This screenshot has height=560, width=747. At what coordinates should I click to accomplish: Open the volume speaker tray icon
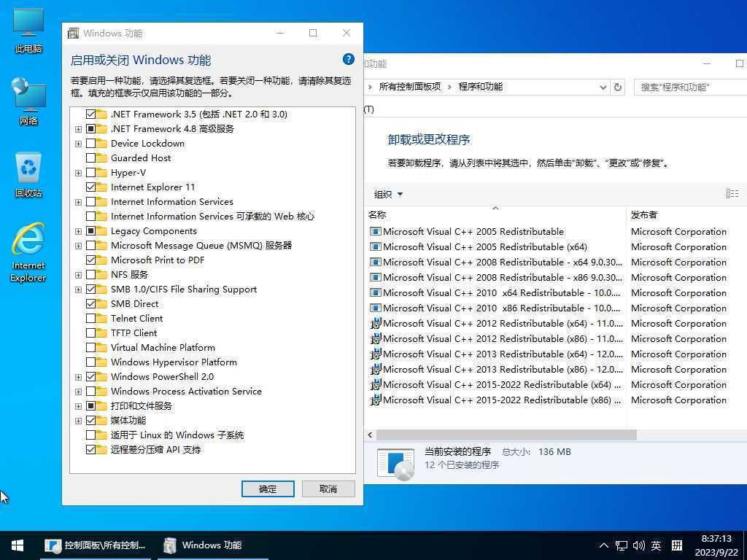pyautogui.click(x=639, y=545)
